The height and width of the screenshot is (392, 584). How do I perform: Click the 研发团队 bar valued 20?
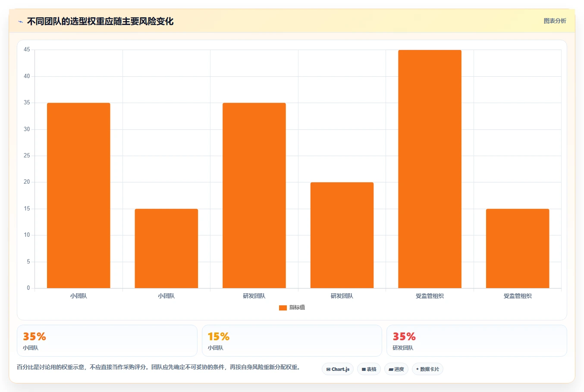[342, 235]
